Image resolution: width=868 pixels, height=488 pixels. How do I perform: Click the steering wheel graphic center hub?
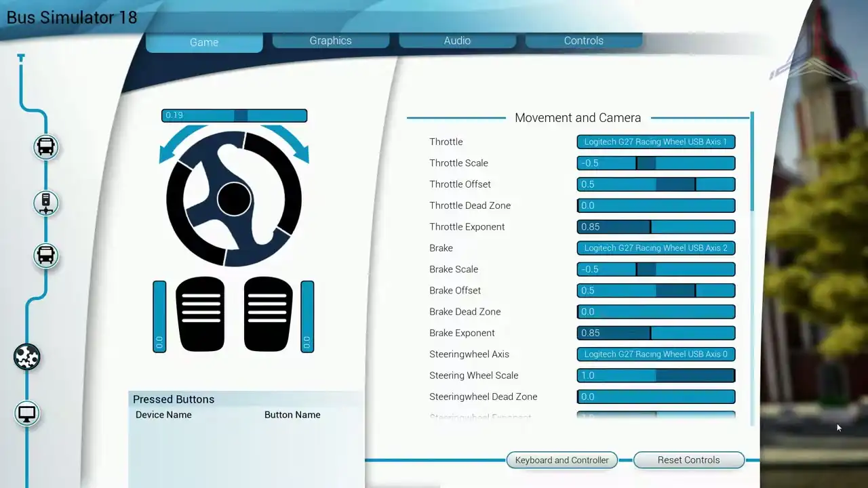point(234,199)
